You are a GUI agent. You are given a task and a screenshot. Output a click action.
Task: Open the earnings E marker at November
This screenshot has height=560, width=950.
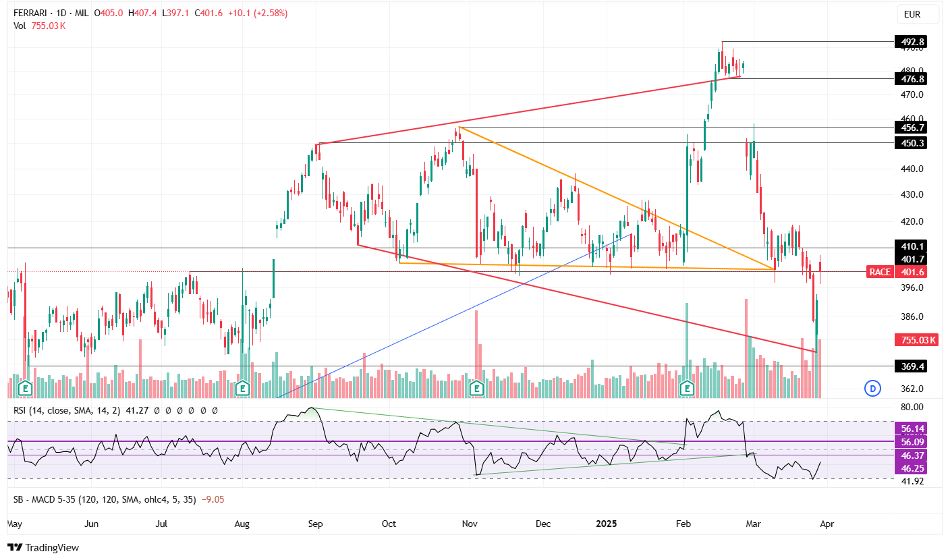click(476, 388)
